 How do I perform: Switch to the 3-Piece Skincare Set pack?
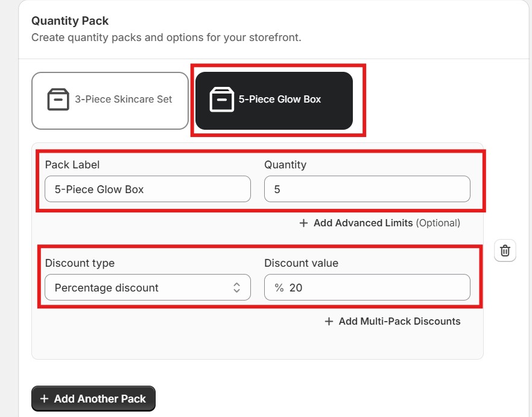[x=109, y=100]
